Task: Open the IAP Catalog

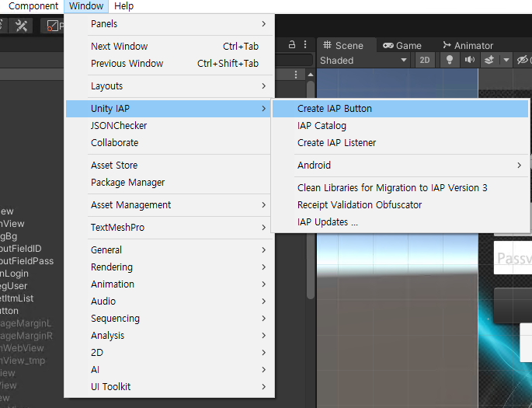Action: pyautogui.click(x=400, y=126)
